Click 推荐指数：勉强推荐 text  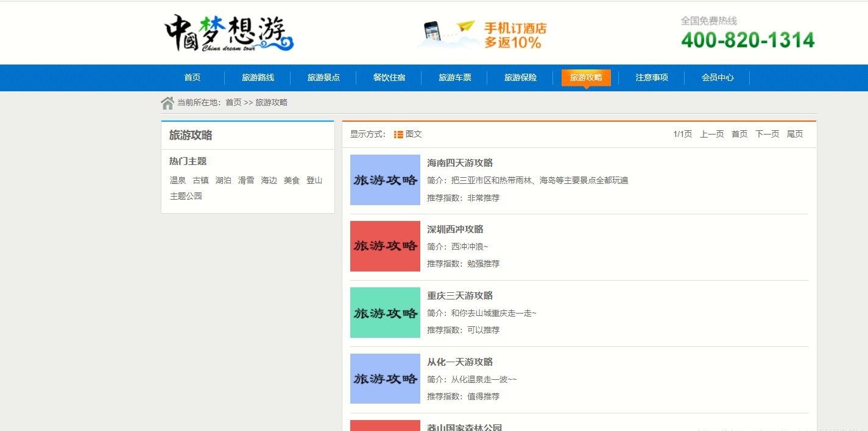[x=463, y=264]
